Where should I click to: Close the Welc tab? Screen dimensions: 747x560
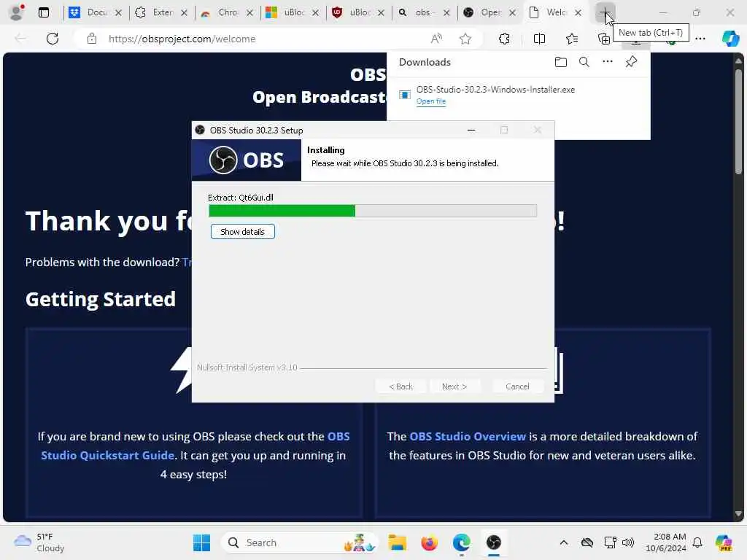[578, 13]
